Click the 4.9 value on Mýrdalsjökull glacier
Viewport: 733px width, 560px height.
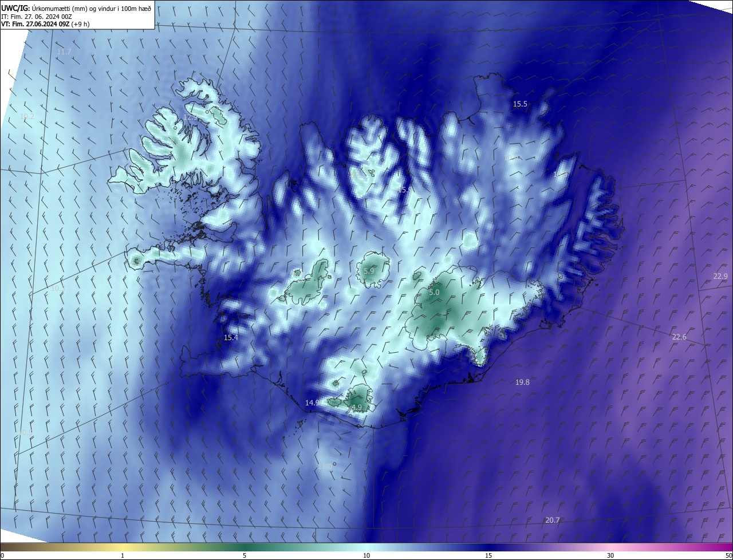click(x=356, y=407)
